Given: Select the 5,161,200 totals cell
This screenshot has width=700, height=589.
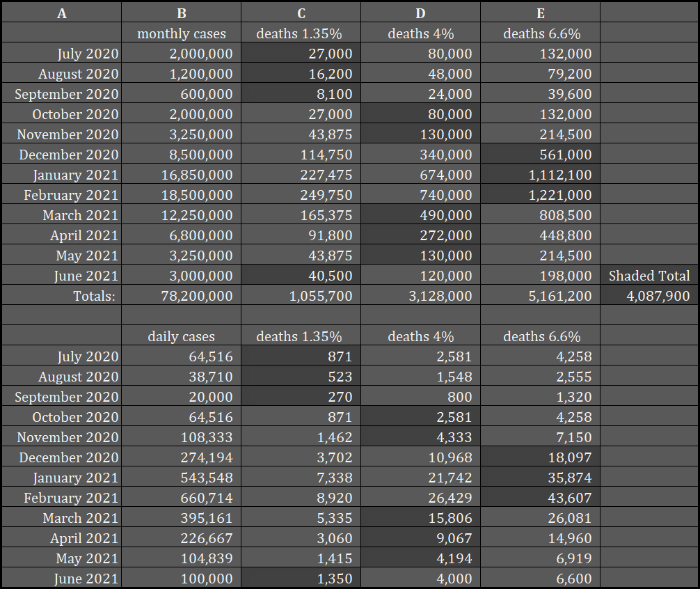Looking at the screenshot, I should [x=540, y=296].
